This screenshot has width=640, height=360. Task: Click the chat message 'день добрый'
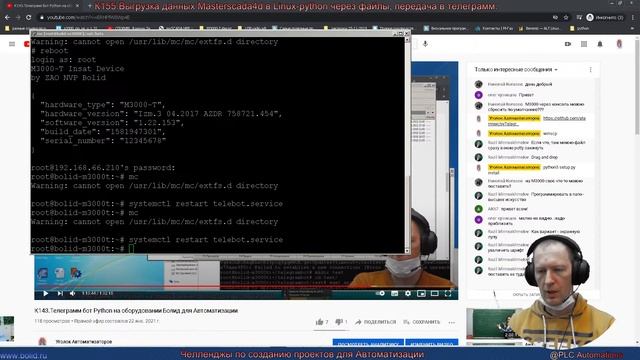point(538,84)
